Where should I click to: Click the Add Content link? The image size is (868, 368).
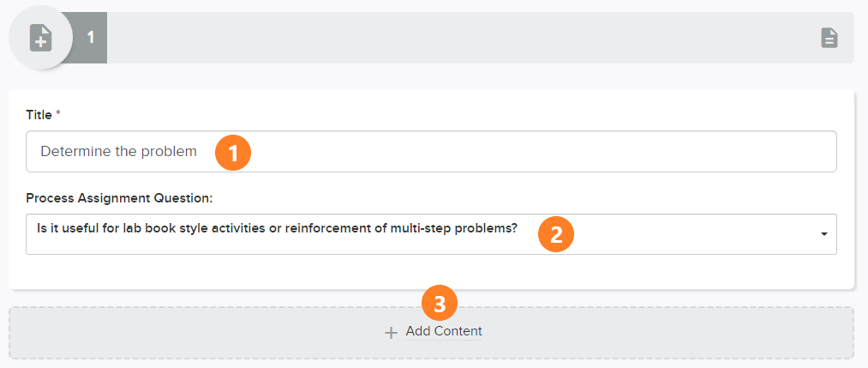444,331
